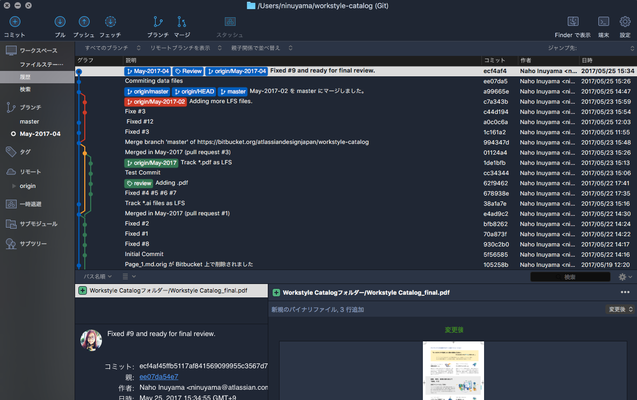
Task: Open the Path name (パス名順) dropdown
Action: (x=98, y=277)
